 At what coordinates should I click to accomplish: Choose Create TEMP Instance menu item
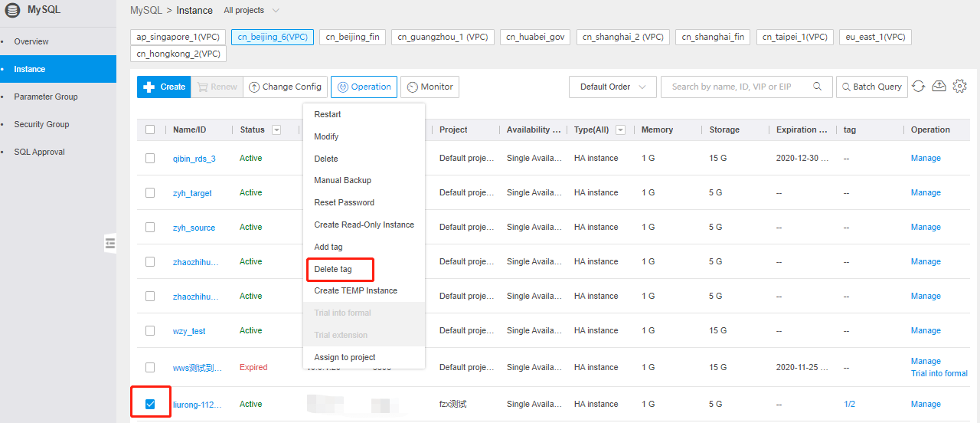point(364,290)
